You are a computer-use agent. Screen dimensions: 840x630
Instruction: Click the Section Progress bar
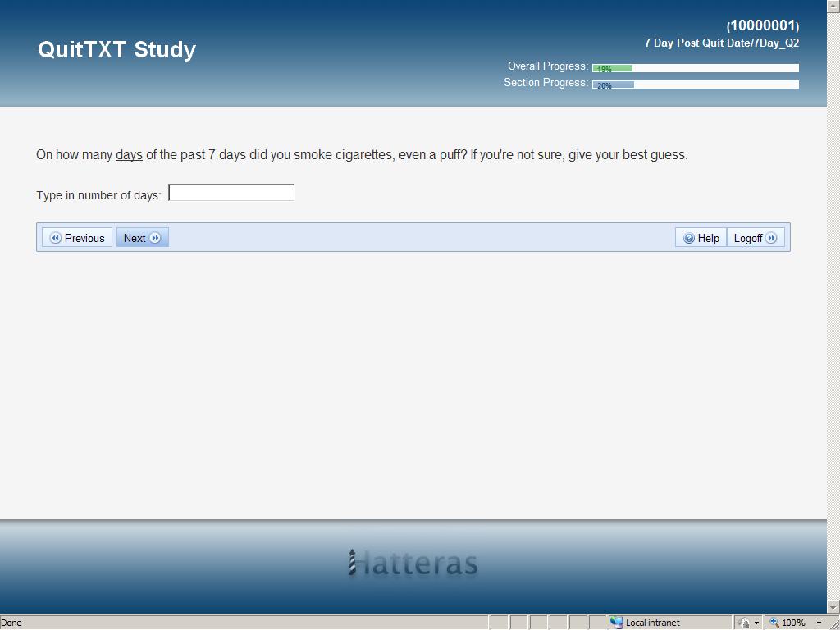[696, 84]
